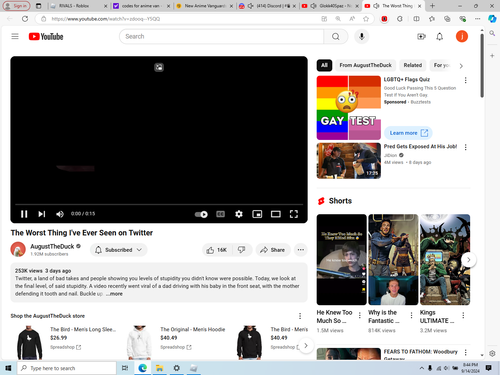The image size is (500, 375).
Task: Open options for Kings ULTIMATE short
Action: point(463,315)
